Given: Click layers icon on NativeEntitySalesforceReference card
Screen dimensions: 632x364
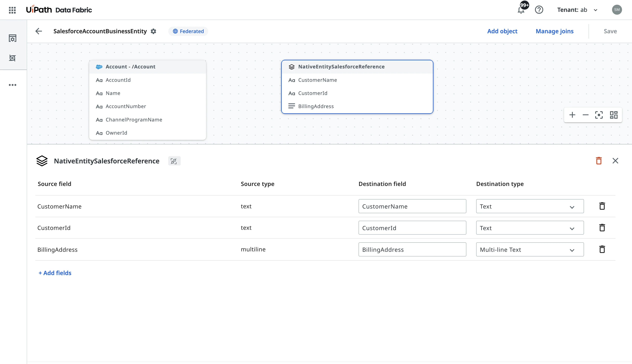Looking at the screenshot, I should tap(292, 67).
